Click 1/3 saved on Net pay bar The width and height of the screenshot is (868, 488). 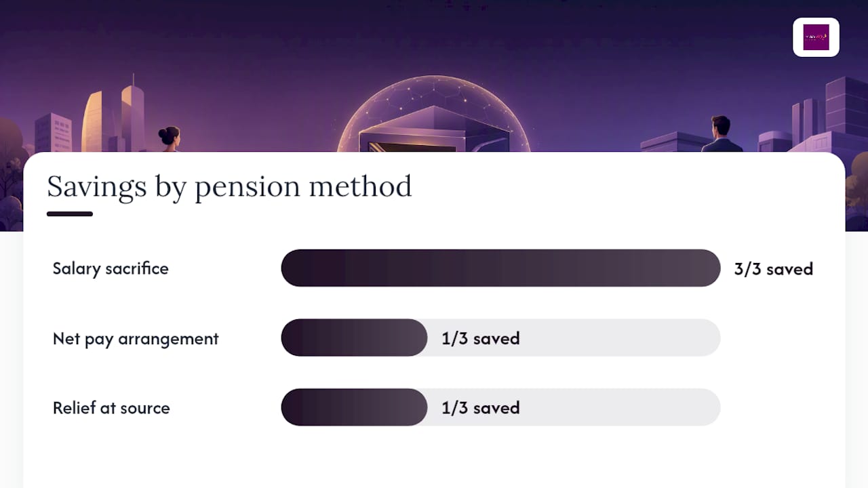pyautogui.click(x=481, y=338)
